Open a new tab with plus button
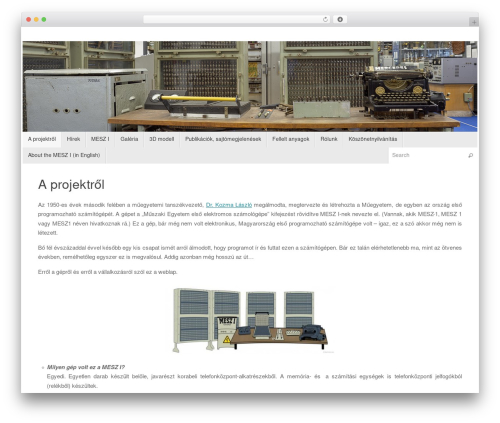 coord(474,22)
